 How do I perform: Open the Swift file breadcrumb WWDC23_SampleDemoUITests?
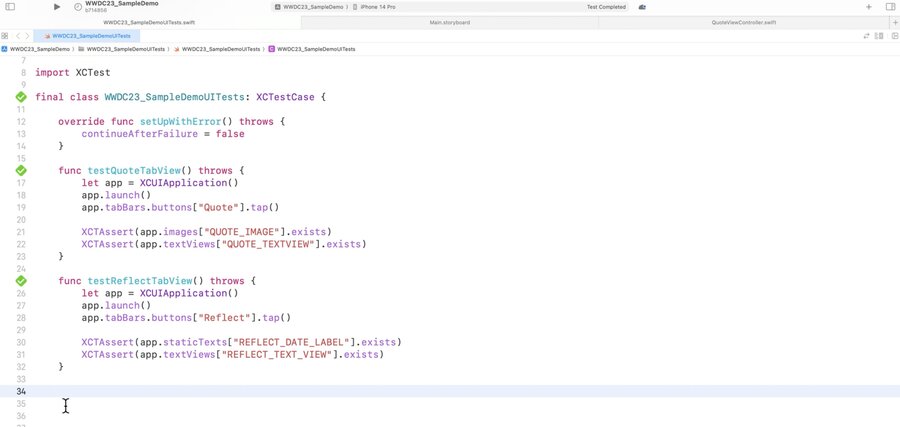click(x=217, y=49)
